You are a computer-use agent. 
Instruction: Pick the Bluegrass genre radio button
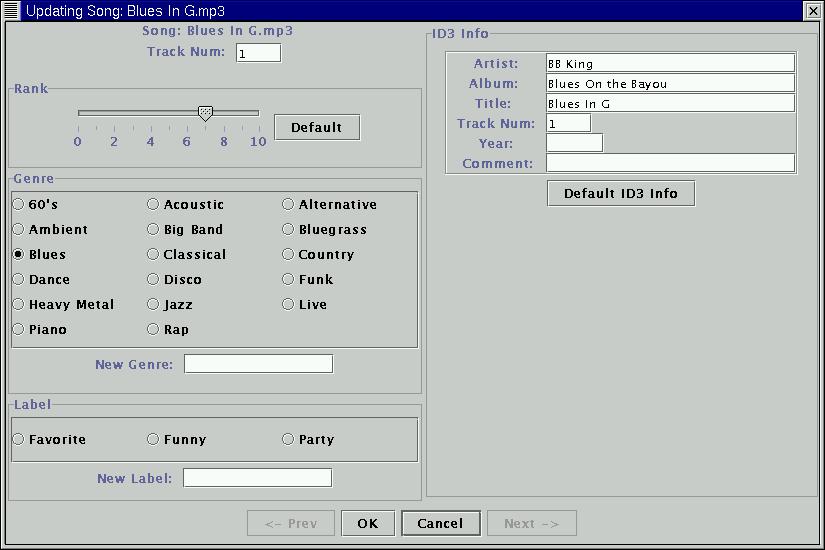(288, 229)
